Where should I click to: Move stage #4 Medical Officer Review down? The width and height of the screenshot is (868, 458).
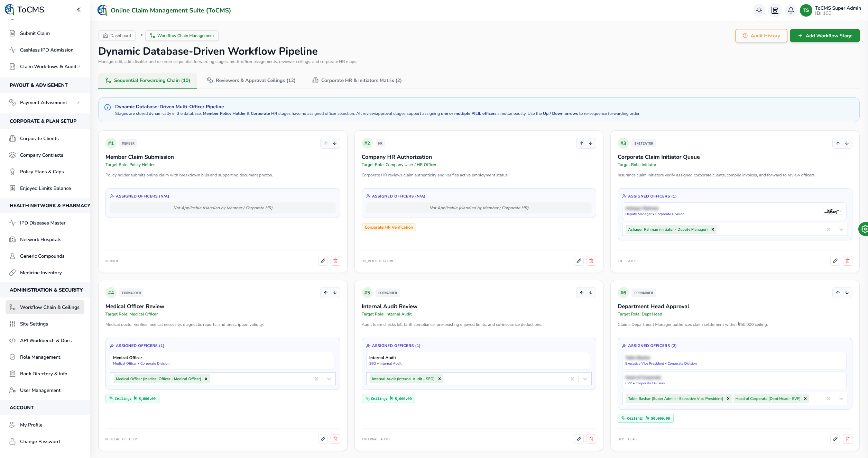(335, 293)
